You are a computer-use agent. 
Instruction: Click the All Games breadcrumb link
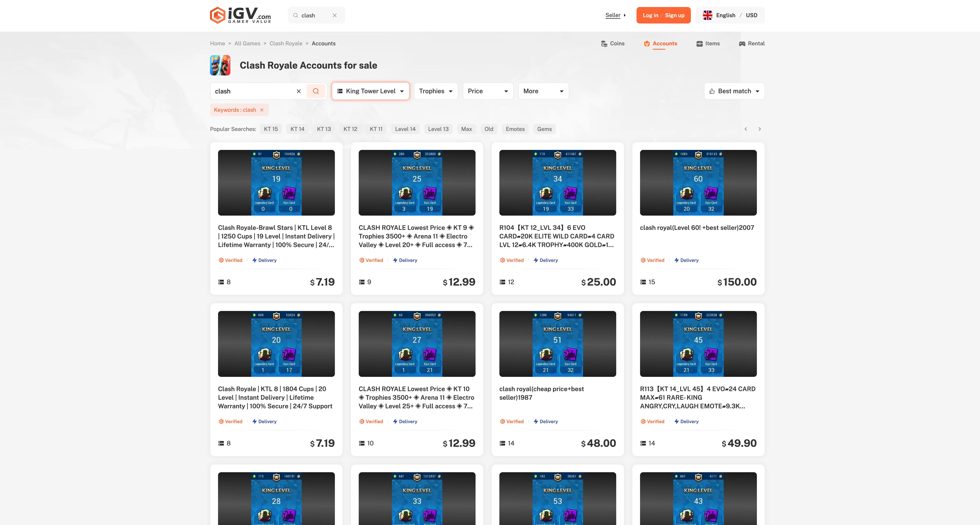247,43
